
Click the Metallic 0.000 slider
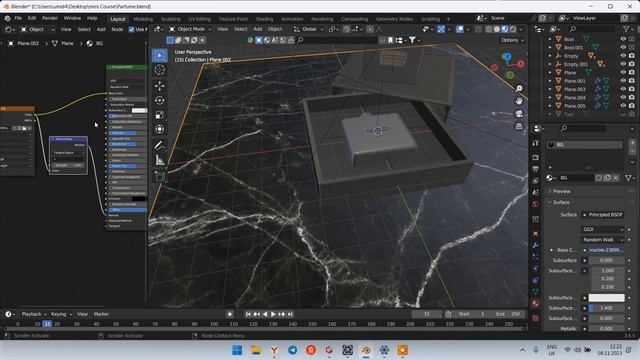coord(606,328)
